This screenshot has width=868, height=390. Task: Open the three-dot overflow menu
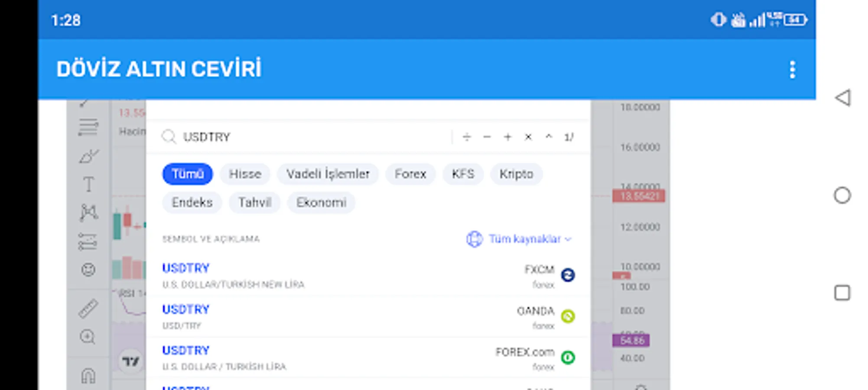coord(792,70)
